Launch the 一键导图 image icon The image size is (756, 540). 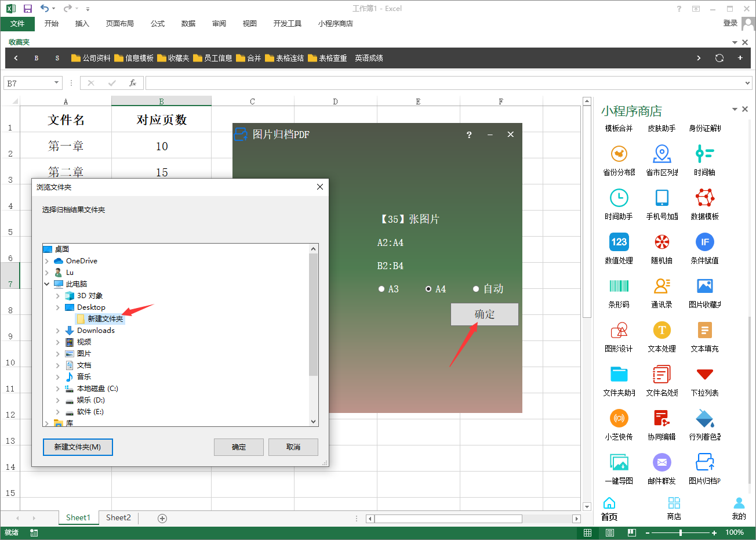click(x=619, y=462)
